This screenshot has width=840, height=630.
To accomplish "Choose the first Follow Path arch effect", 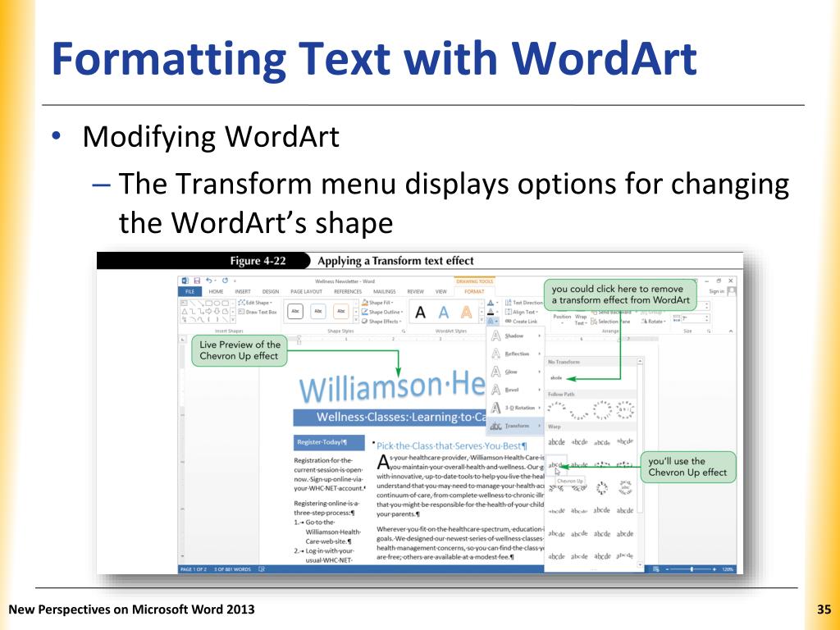I will [x=557, y=407].
